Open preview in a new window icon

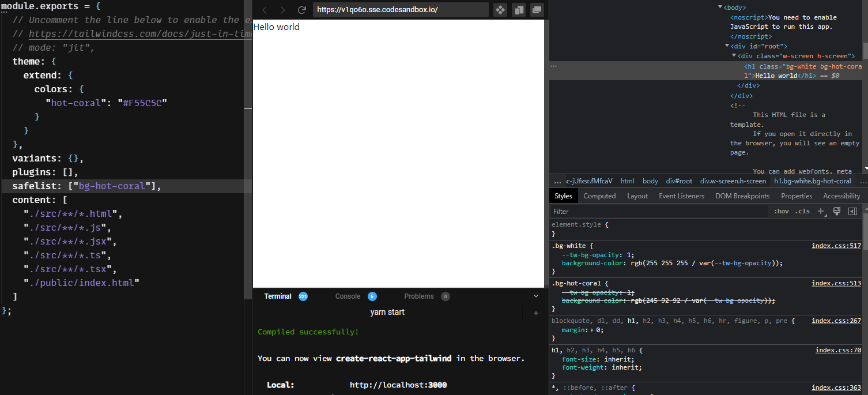pos(537,10)
